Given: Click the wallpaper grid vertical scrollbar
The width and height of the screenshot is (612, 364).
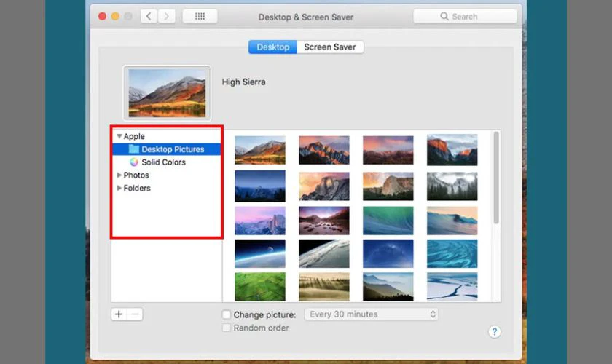Looking at the screenshot, I should pyautogui.click(x=496, y=178).
